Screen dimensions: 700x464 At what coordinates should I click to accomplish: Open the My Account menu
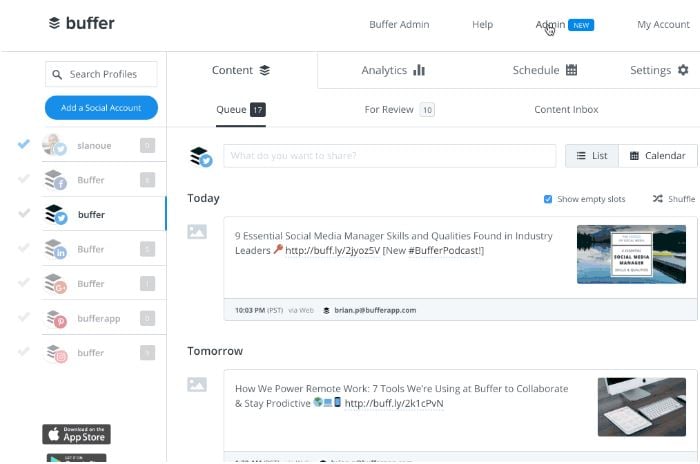[663, 25]
